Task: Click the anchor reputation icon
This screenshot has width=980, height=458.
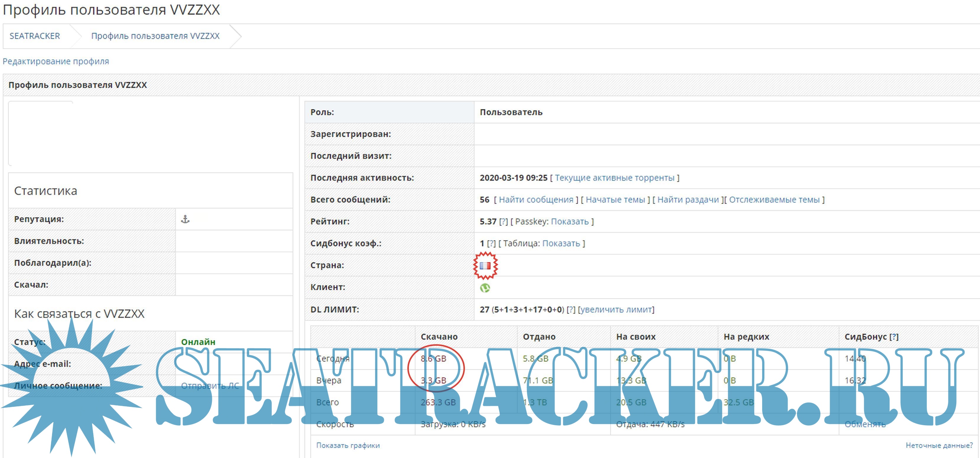Action: coord(185,219)
